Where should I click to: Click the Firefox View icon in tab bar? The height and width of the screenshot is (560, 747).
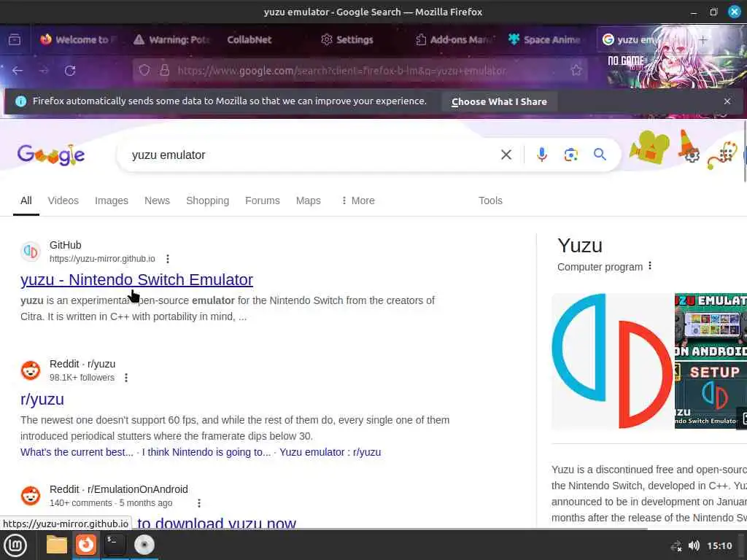(x=15, y=39)
